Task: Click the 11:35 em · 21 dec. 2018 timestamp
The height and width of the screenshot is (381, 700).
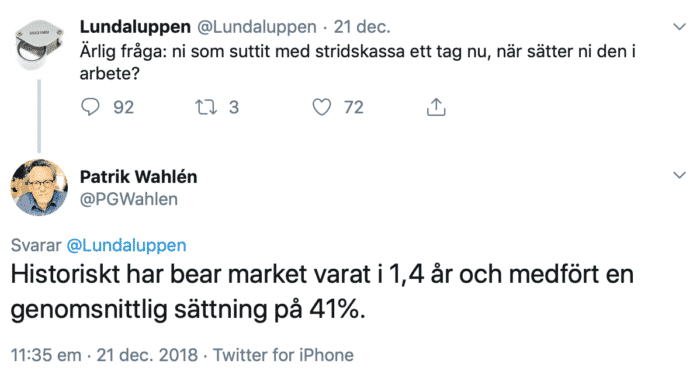Action: [104, 355]
